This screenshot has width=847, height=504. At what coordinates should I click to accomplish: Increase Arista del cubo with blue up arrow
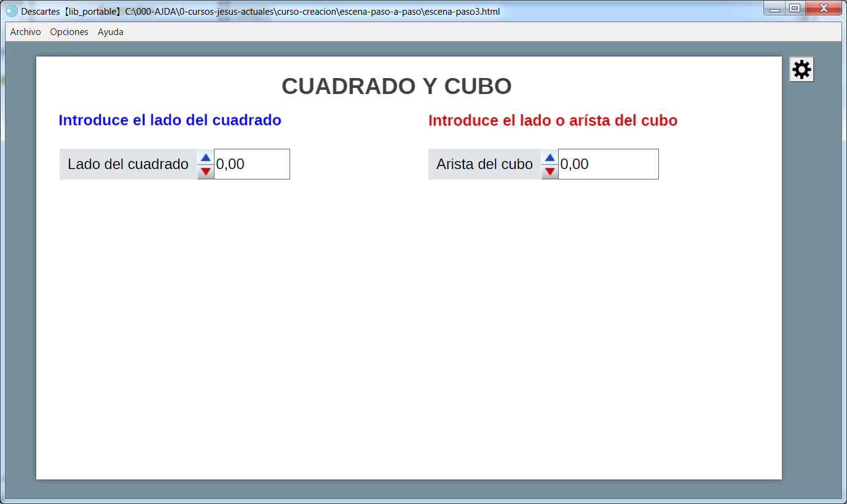tap(550, 157)
